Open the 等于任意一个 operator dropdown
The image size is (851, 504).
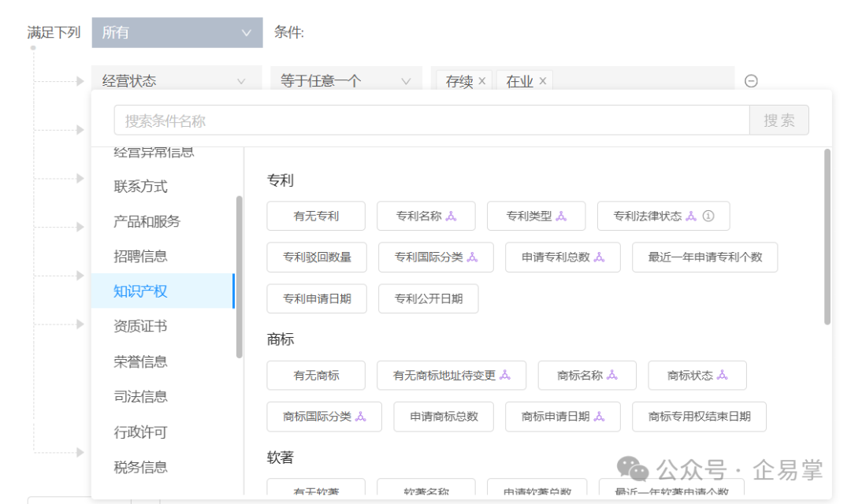pos(346,81)
